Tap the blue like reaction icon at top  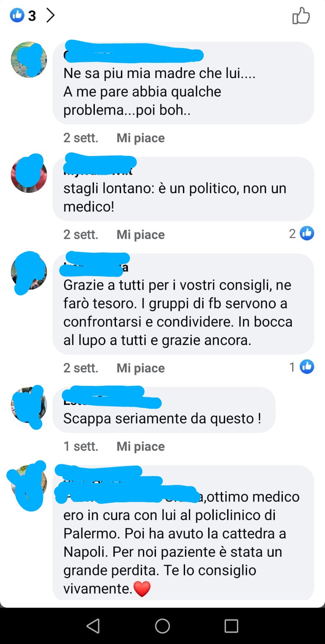[17, 16]
